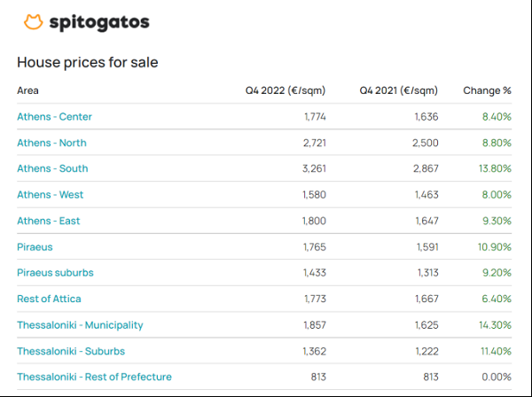Click the Athens - East area link

click(50, 221)
